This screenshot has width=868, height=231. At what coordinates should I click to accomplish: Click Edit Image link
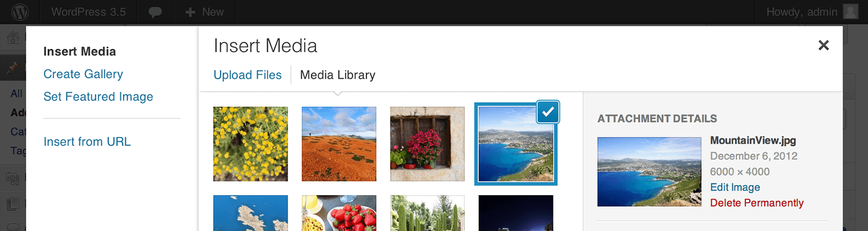[x=735, y=187]
